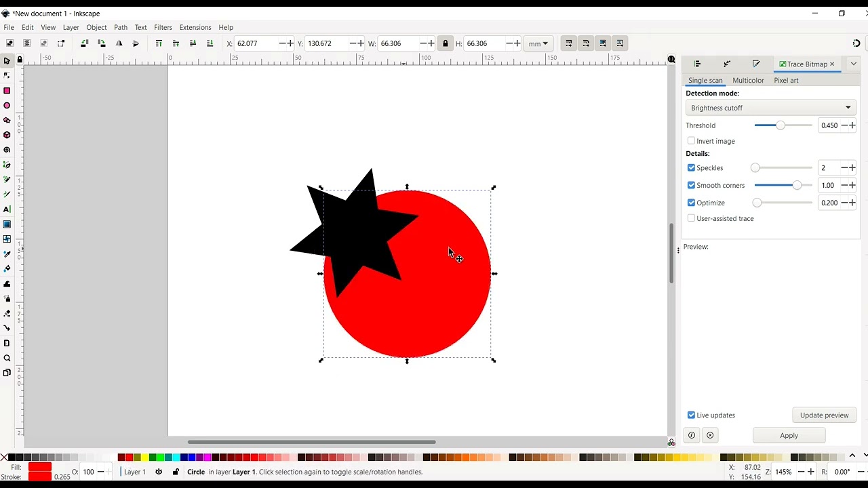The image size is (868, 488).
Task: Select the Ellipse/Circle tool
Action: (7, 106)
